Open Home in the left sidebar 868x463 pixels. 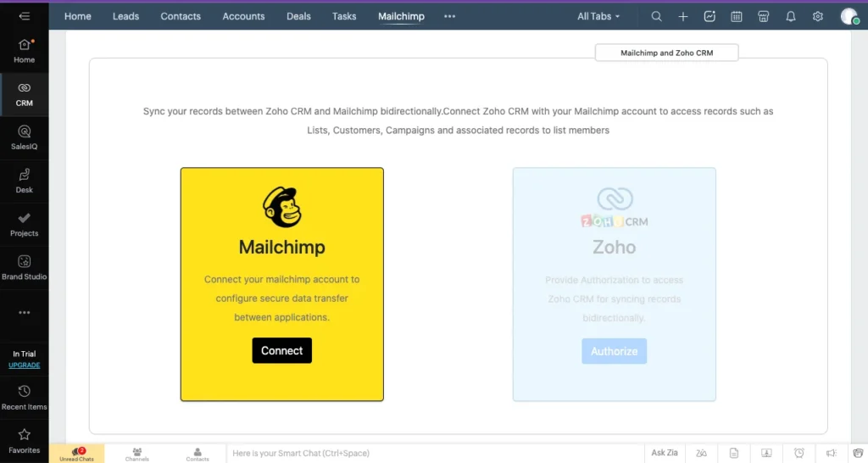[24, 51]
